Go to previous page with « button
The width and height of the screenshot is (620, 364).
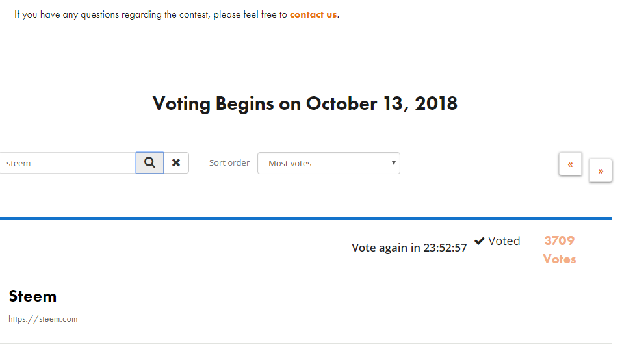[x=570, y=164]
